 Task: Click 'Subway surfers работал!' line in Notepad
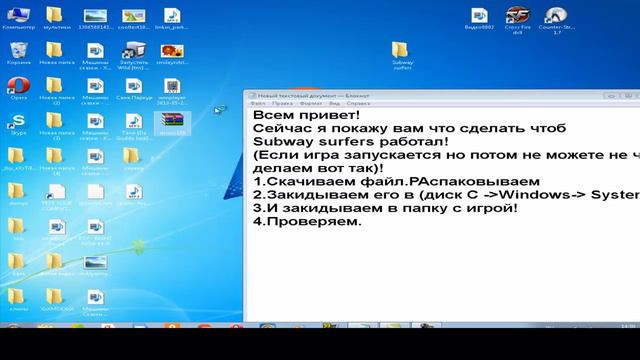(350, 142)
